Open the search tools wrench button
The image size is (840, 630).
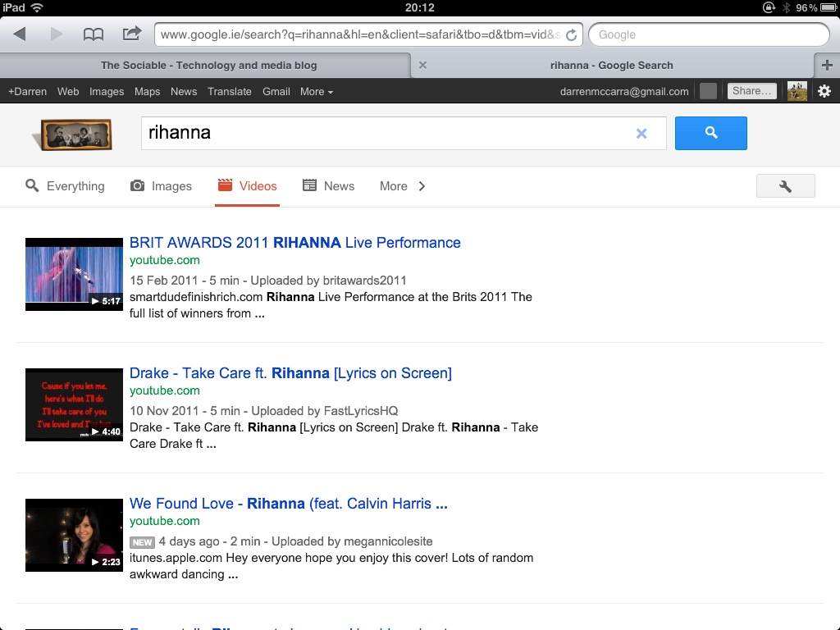[785, 186]
